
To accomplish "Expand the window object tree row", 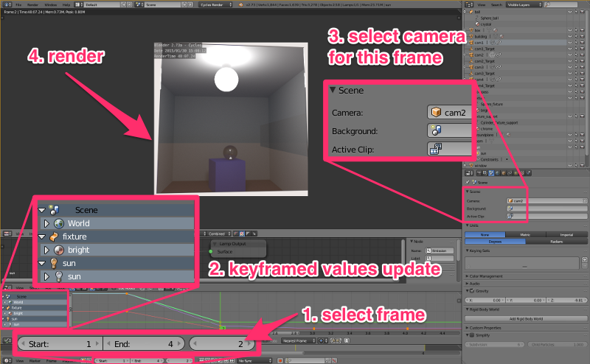I will click(465, 166).
